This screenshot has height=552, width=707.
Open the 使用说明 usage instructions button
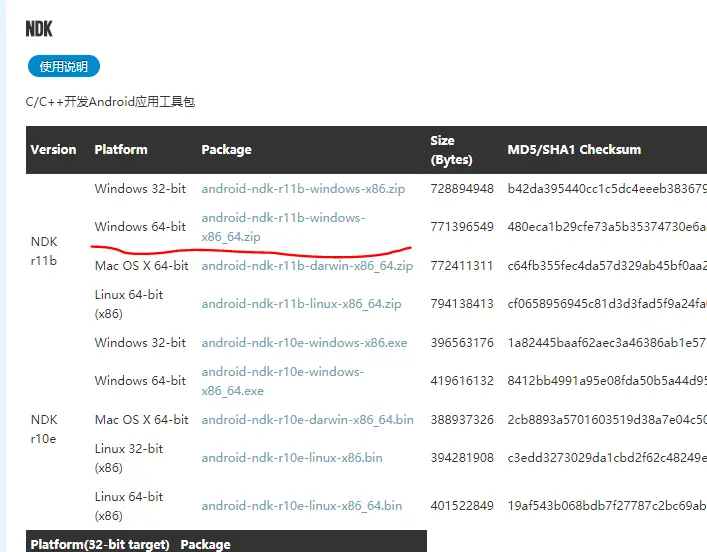64,66
